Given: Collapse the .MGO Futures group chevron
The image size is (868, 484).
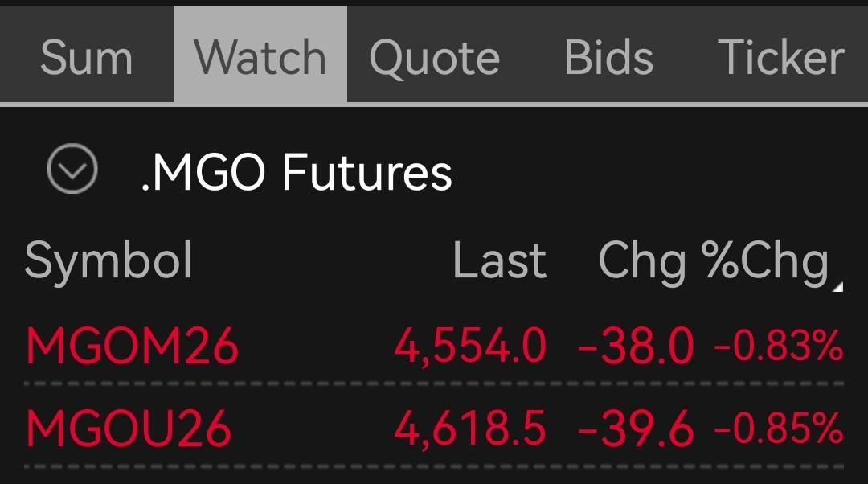Looking at the screenshot, I should [x=72, y=169].
